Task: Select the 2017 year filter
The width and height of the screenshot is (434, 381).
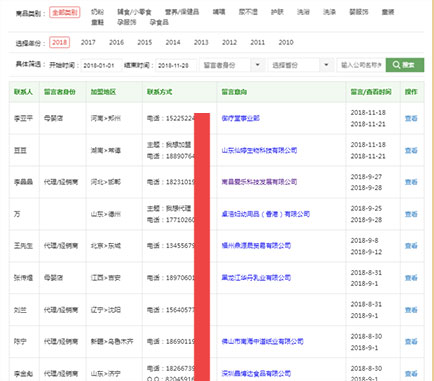Action: 88,42
